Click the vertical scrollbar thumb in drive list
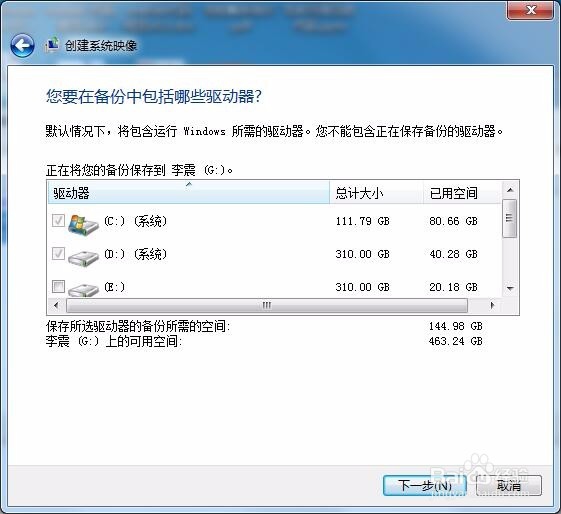Image resolution: width=561 pixels, height=514 pixels. pyautogui.click(x=510, y=218)
